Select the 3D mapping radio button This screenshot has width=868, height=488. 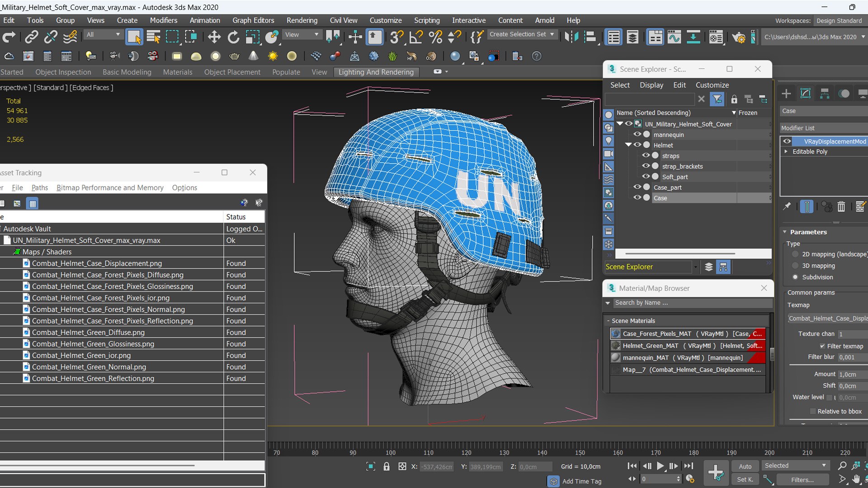tap(795, 266)
